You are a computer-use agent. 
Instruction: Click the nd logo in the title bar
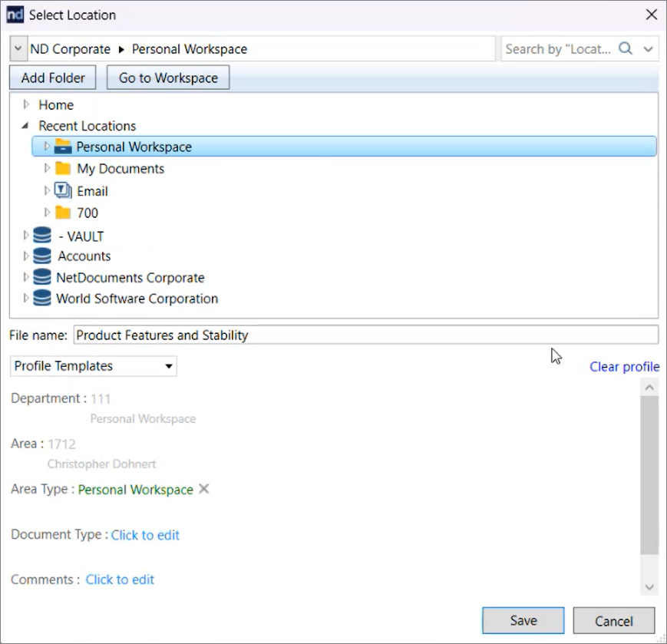click(x=14, y=14)
